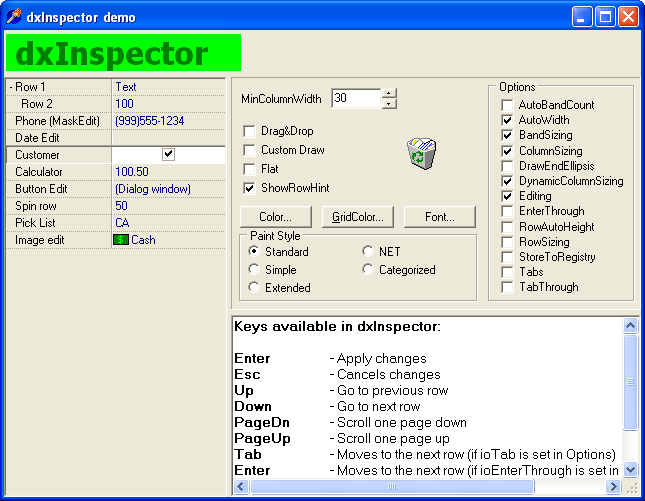This screenshot has width=645, height=501.
Task: Open the GridColor... dialog
Action: pyautogui.click(x=357, y=217)
